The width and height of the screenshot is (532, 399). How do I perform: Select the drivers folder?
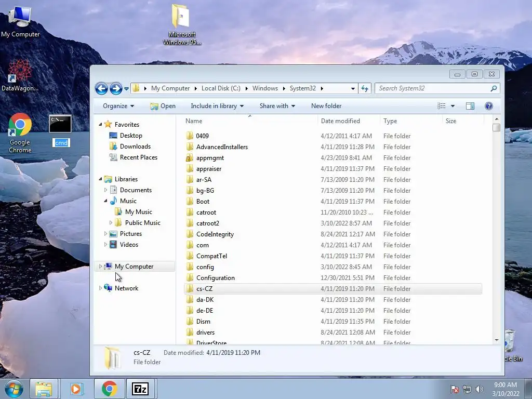(205, 332)
